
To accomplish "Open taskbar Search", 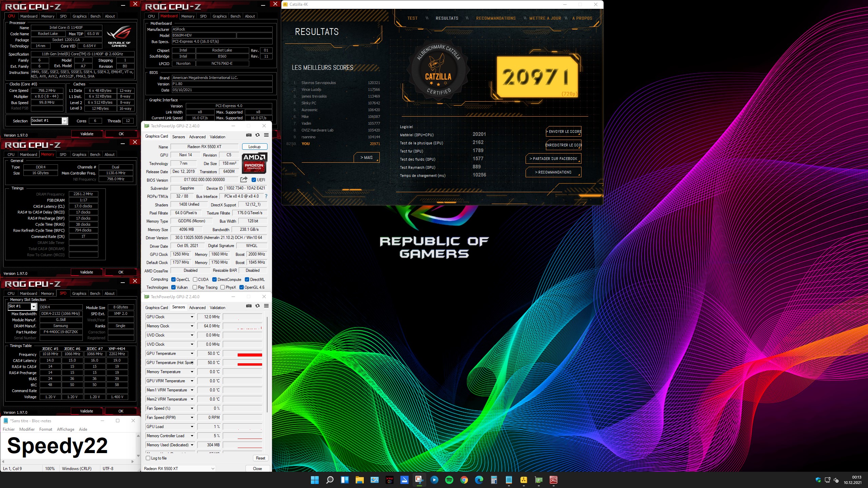I will pos(330,480).
